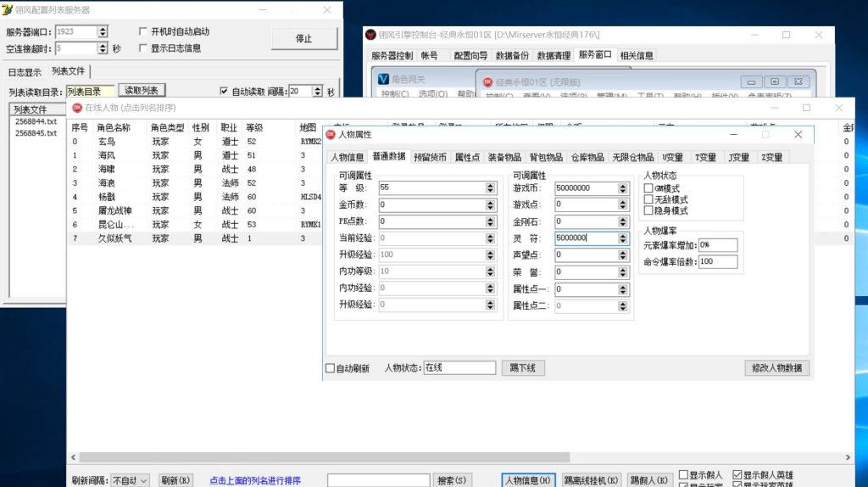Open U变量 tab
Image resolution: width=868 pixels, height=487 pixels.
click(672, 157)
